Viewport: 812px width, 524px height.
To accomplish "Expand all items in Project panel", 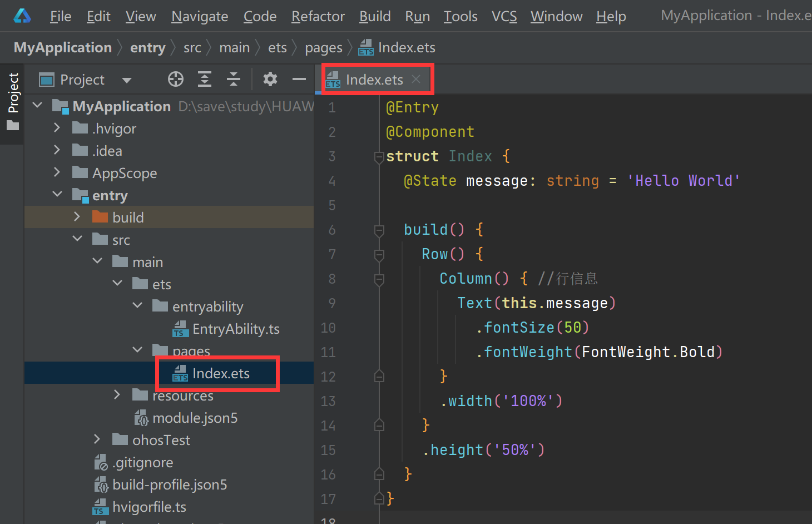I will tap(205, 80).
